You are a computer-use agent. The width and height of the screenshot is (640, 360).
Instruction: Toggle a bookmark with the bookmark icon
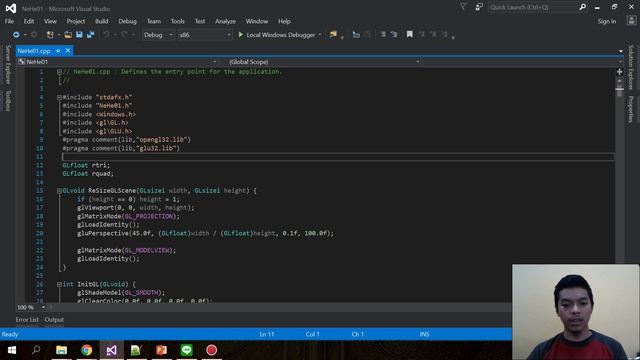409,34
